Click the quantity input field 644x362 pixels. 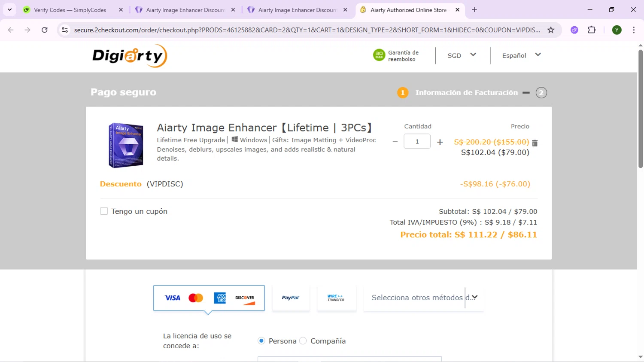pos(417,141)
